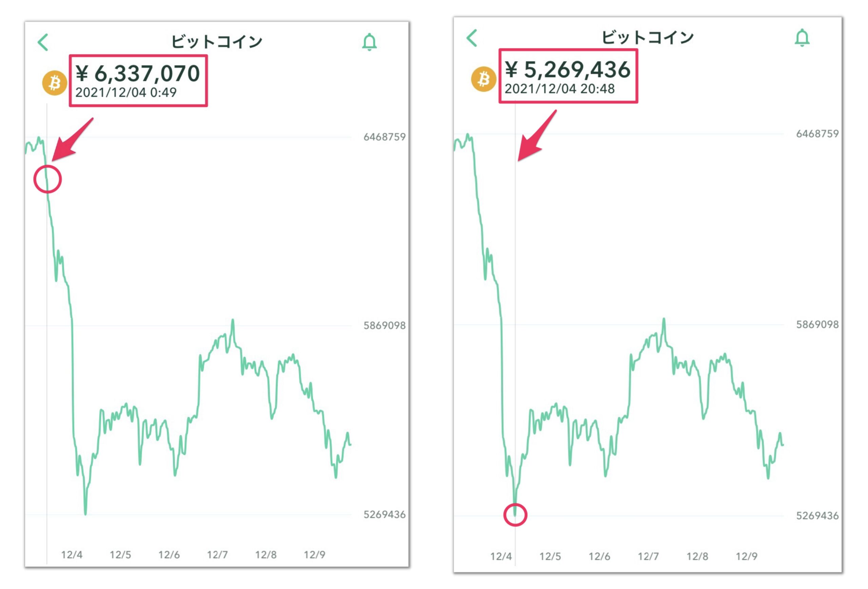Screen dimensions: 868x589
Task: Click the 12/9 date label in left chart
Action: coord(315,555)
